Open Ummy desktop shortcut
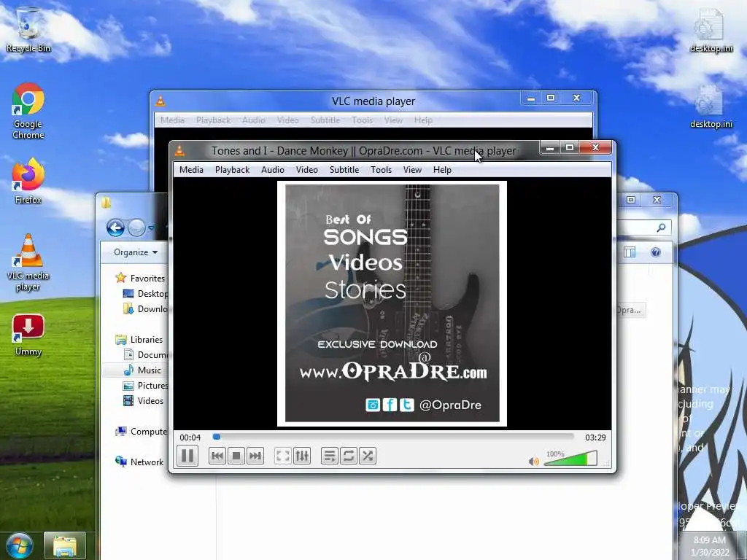This screenshot has height=560, width=747. point(28,335)
